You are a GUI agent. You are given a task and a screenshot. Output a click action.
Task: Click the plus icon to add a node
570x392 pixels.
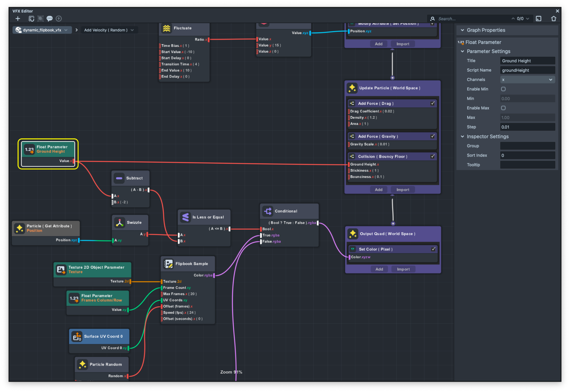tap(18, 19)
